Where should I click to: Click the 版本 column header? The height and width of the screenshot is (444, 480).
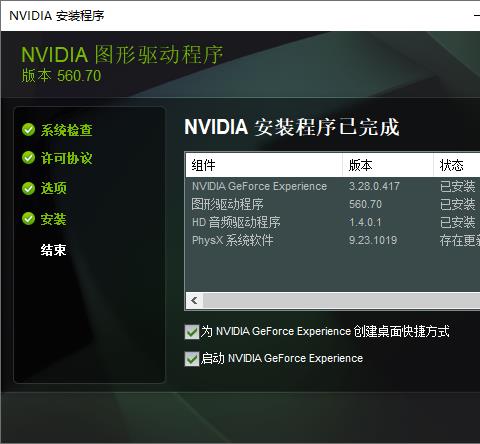coord(388,165)
